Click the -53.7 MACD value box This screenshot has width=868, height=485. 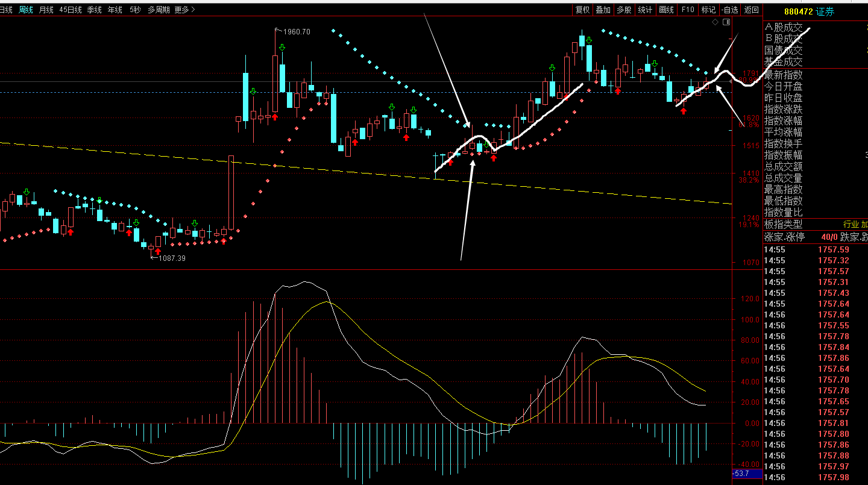[x=747, y=474]
